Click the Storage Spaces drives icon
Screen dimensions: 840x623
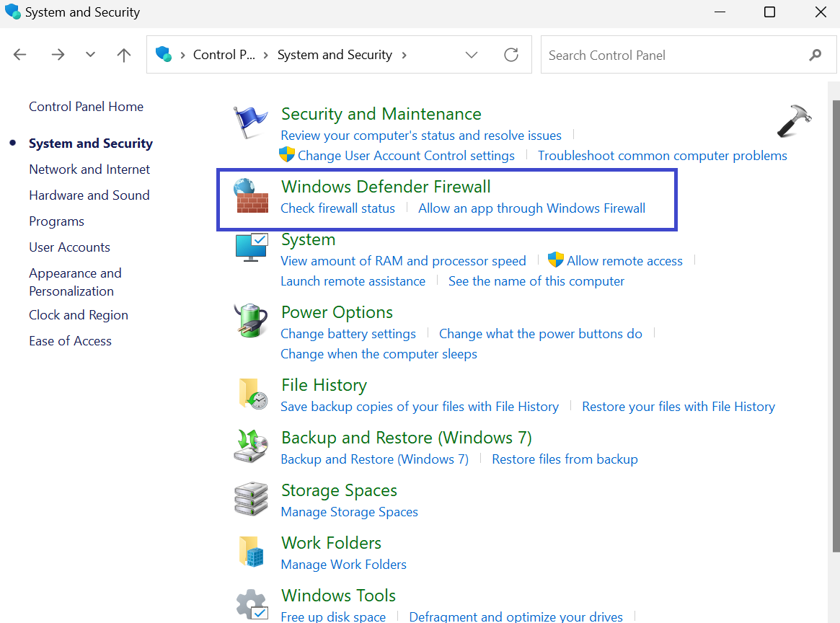tap(250, 498)
